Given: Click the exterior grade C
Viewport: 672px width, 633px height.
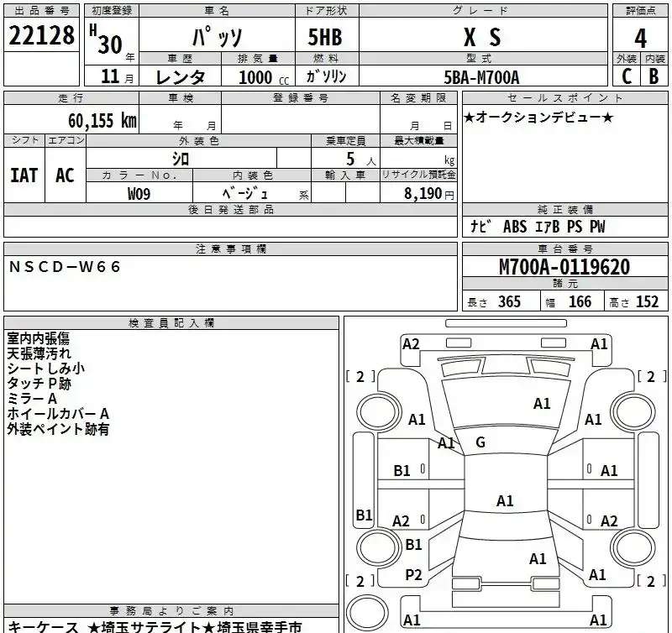Looking at the screenshot, I should 627,76.
